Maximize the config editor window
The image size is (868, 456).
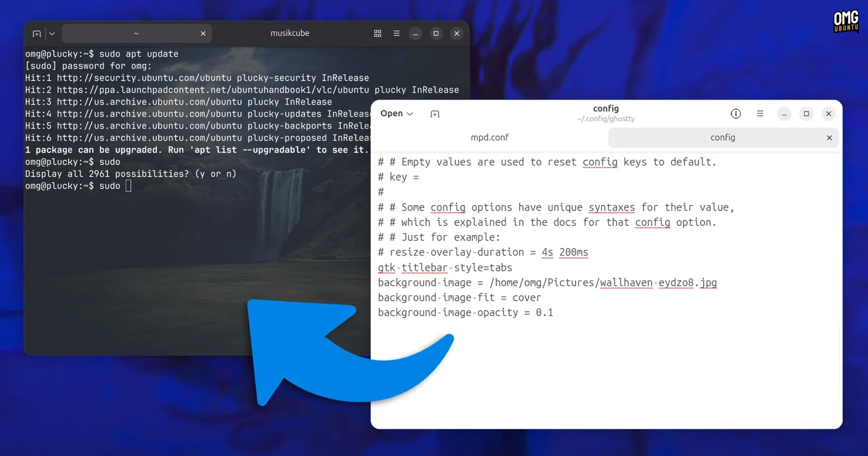click(x=806, y=114)
